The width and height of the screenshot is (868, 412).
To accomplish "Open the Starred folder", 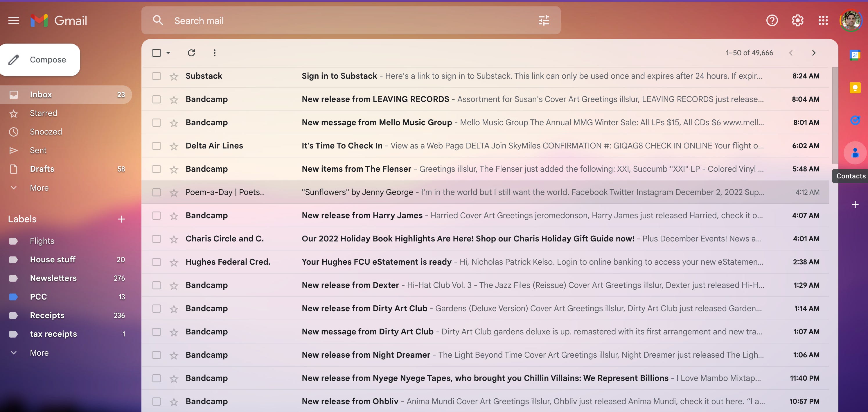I will 66,113.
